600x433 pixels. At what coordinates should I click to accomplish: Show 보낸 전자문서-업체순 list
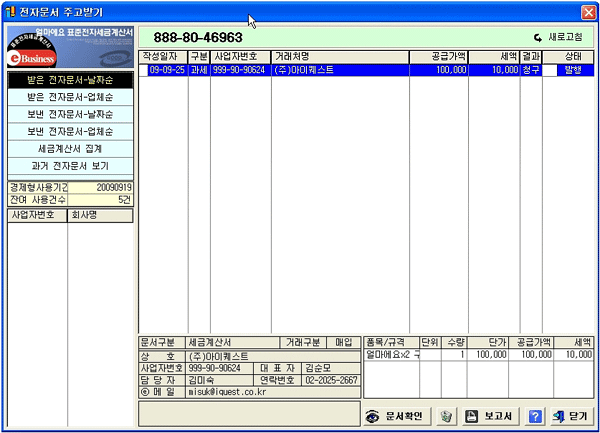[x=69, y=131]
